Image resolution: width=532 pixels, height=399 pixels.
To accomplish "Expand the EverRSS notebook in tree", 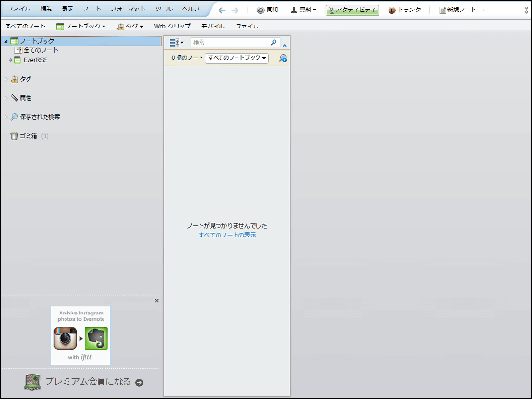I will [x=10, y=60].
